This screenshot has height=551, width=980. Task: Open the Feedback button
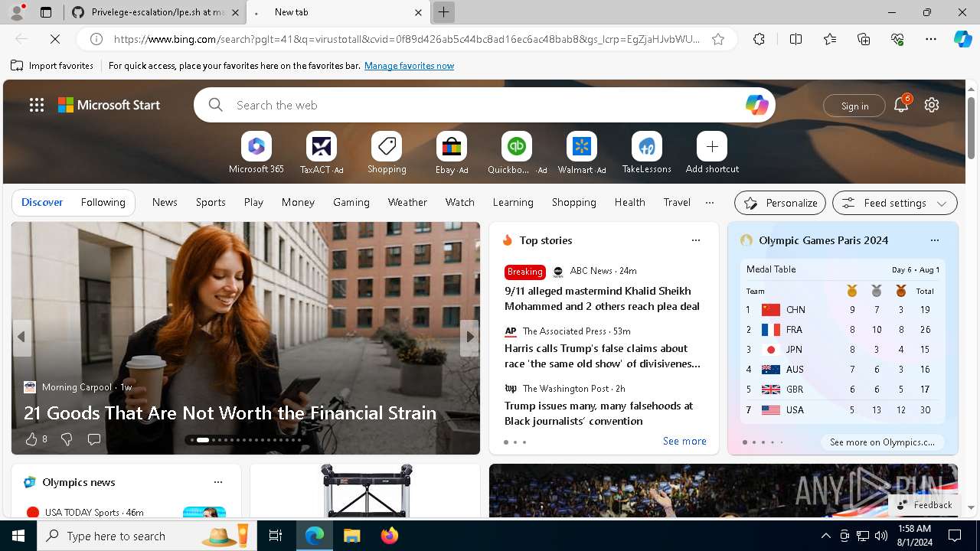tap(925, 505)
